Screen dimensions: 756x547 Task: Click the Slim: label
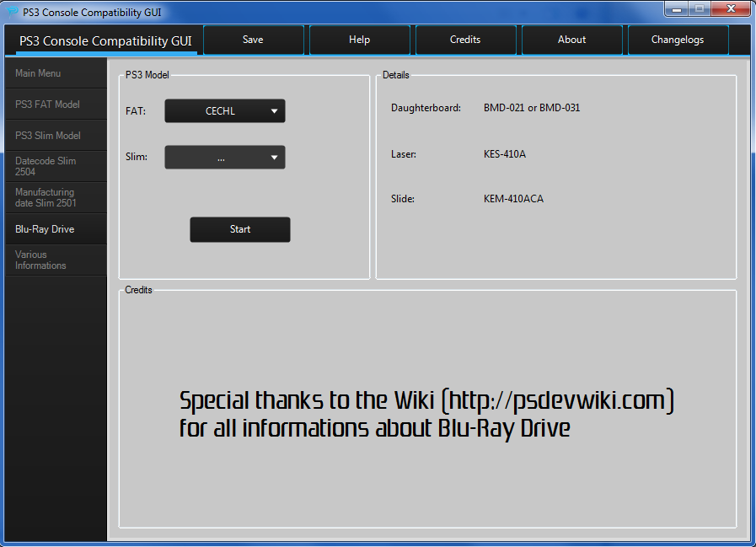coord(137,157)
